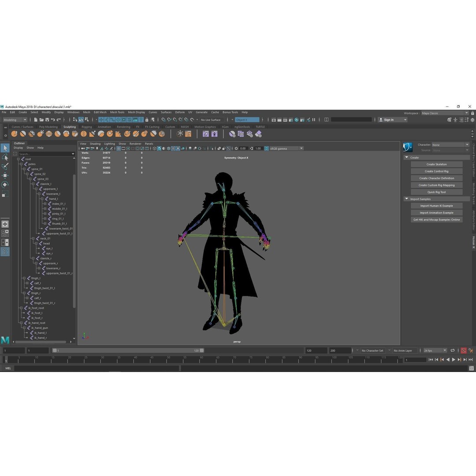
Task: Open the Character None dropdown
Action: coord(450,145)
